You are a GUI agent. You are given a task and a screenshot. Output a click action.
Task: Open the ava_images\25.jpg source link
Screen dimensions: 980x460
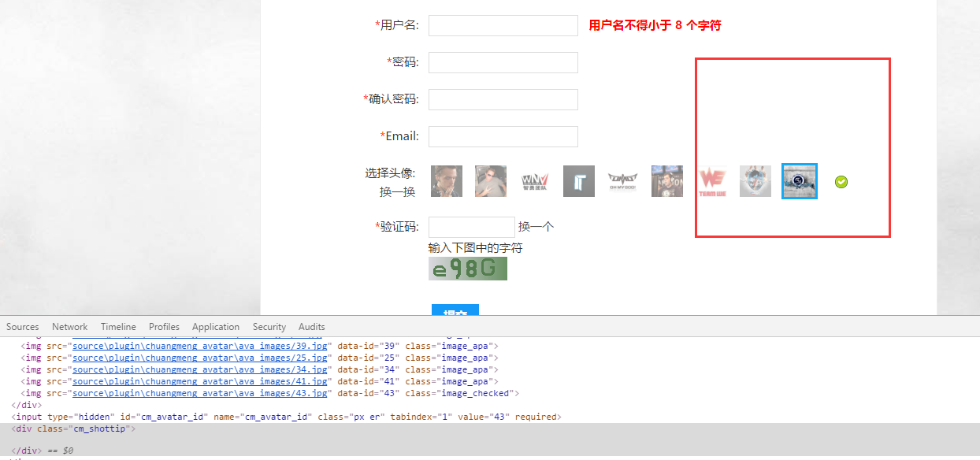pyautogui.click(x=200, y=358)
